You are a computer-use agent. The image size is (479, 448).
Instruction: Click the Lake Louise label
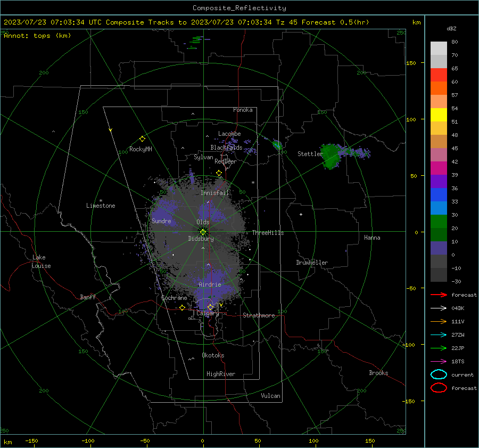[x=41, y=262]
